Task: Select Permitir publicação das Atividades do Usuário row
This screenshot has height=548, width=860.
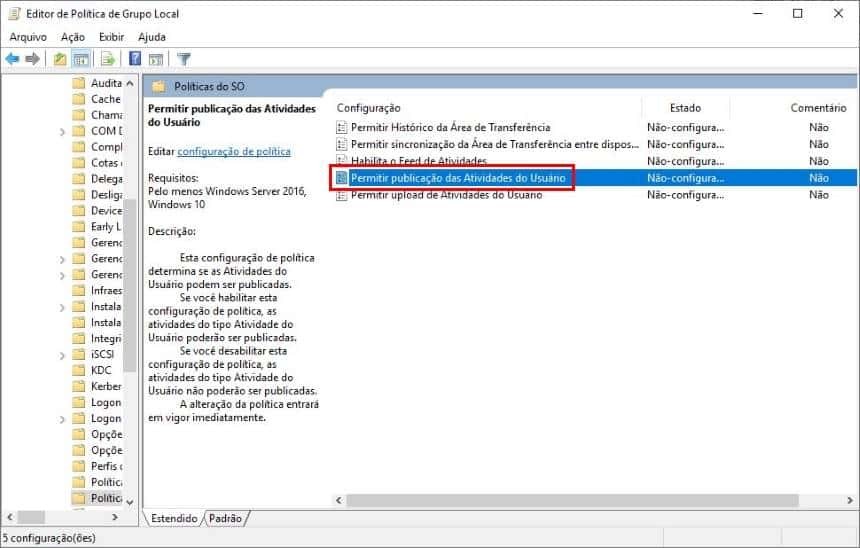Action: click(x=595, y=178)
